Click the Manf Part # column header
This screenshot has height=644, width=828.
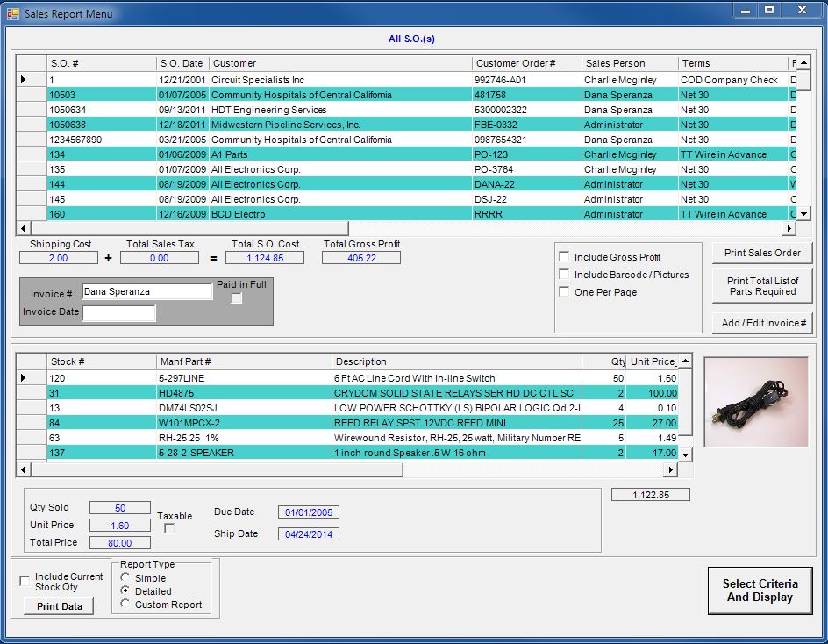pyautogui.click(x=244, y=361)
